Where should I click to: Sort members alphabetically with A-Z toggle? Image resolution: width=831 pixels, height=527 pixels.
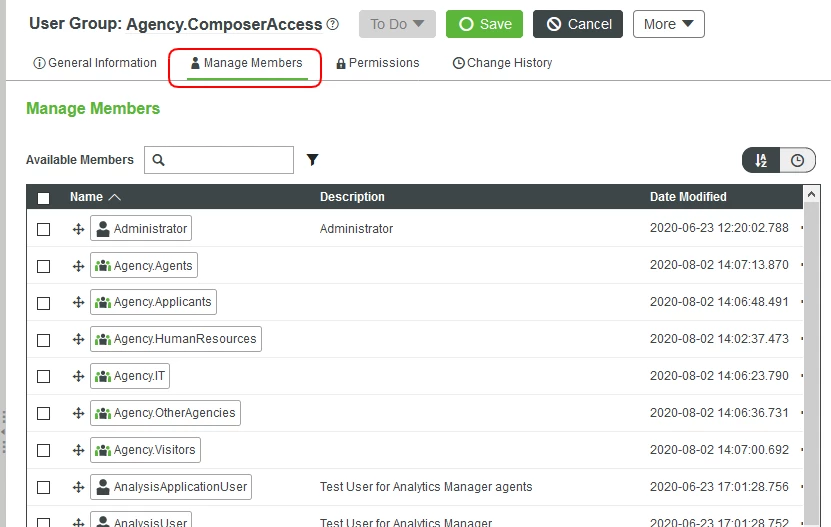tap(761, 160)
